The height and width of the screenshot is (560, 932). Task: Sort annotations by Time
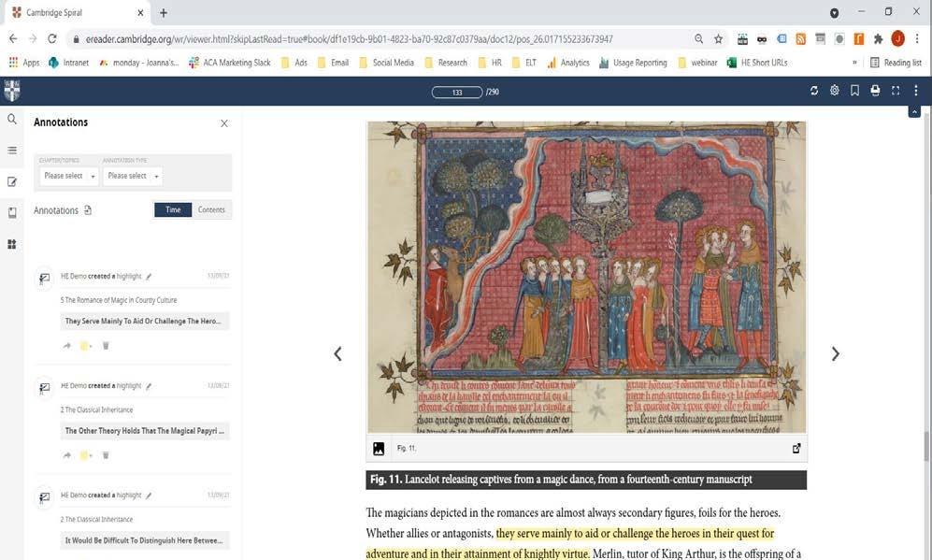pos(173,209)
